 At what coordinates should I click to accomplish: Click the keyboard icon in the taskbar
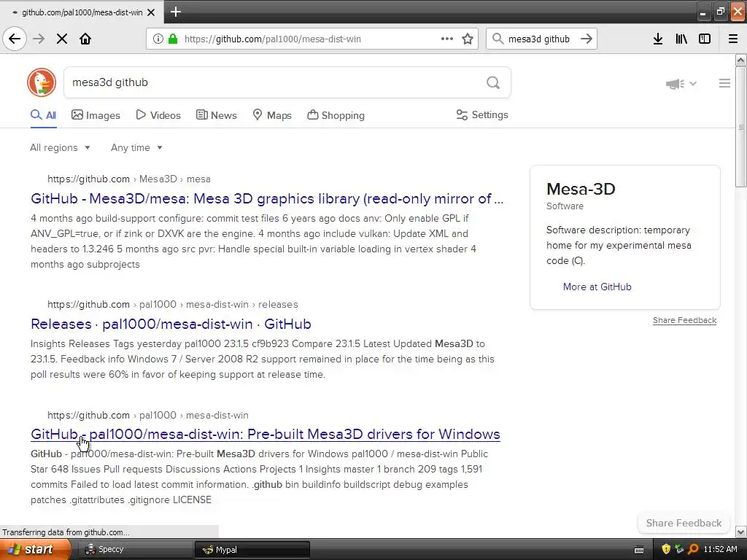click(x=639, y=550)
